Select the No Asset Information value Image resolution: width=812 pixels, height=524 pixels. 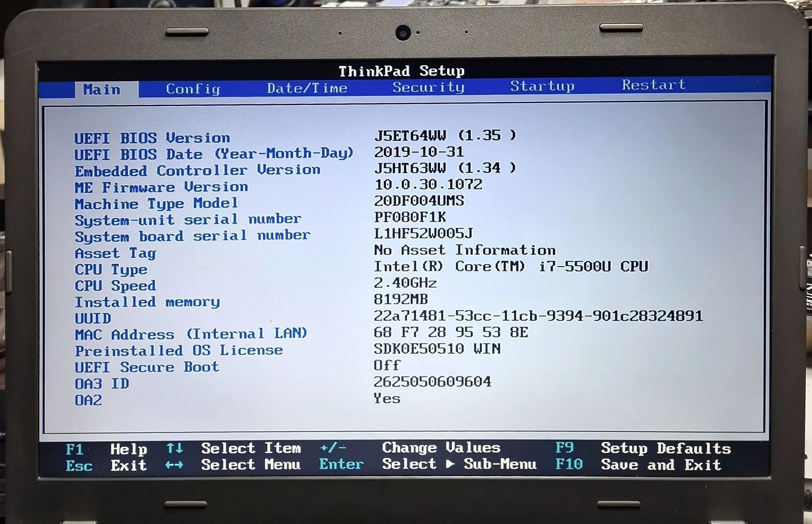465,250
